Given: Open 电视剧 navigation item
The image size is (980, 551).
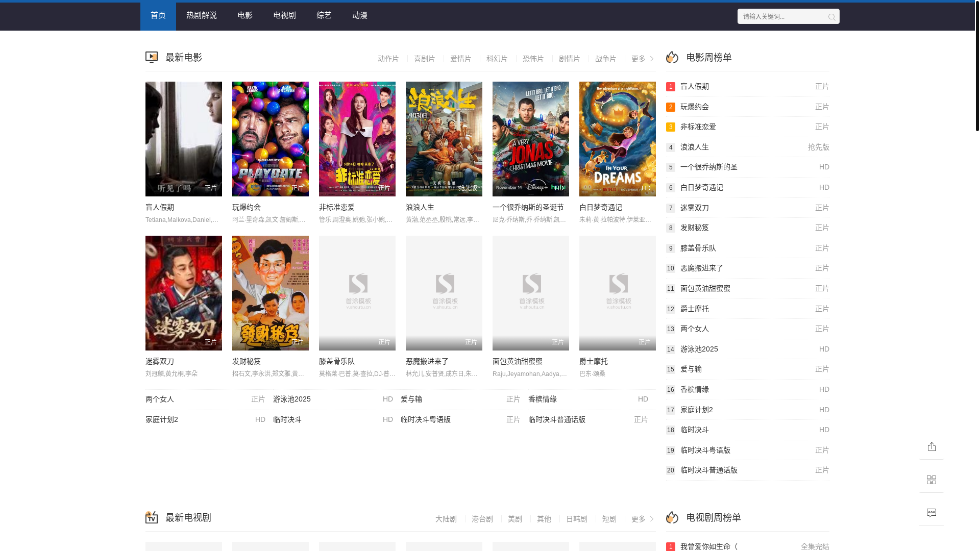Looking at the screenshot, I should coord(285,16).
